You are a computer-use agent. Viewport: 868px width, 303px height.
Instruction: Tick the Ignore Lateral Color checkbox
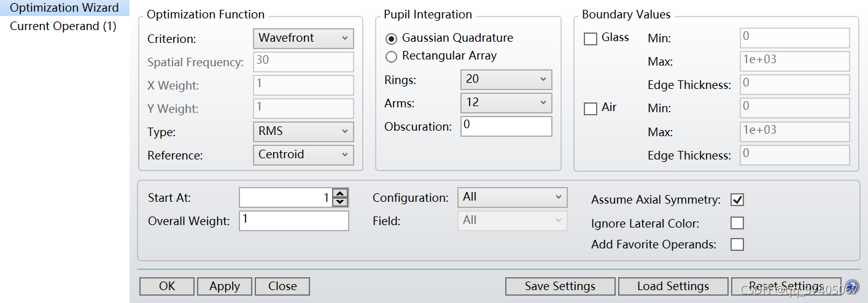(x=737, y=223)
